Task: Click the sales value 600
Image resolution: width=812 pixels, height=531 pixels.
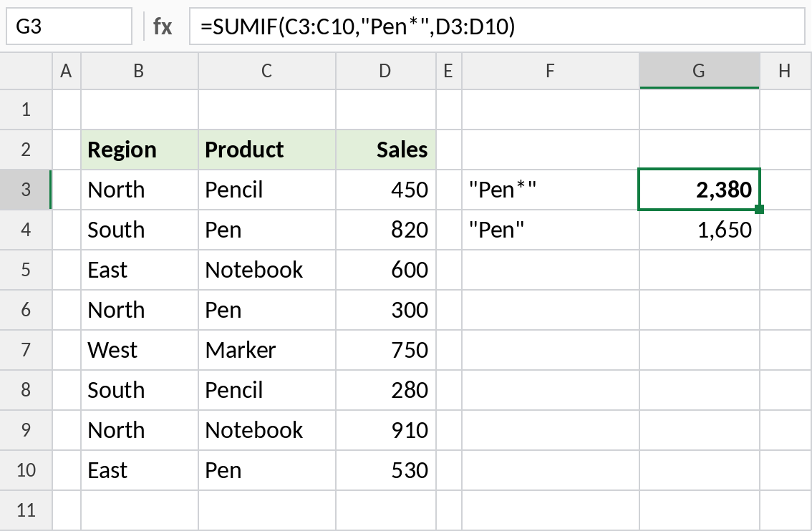Action: (x=386, y=270)
